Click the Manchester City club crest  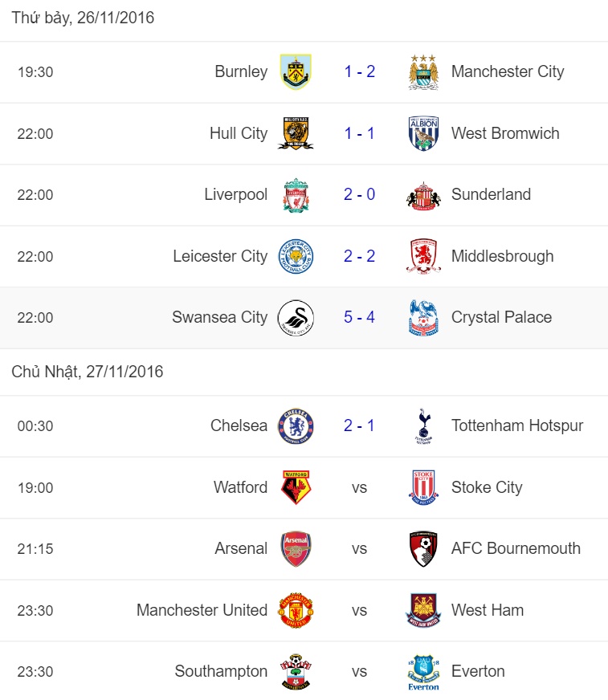(x=423, y=72)
